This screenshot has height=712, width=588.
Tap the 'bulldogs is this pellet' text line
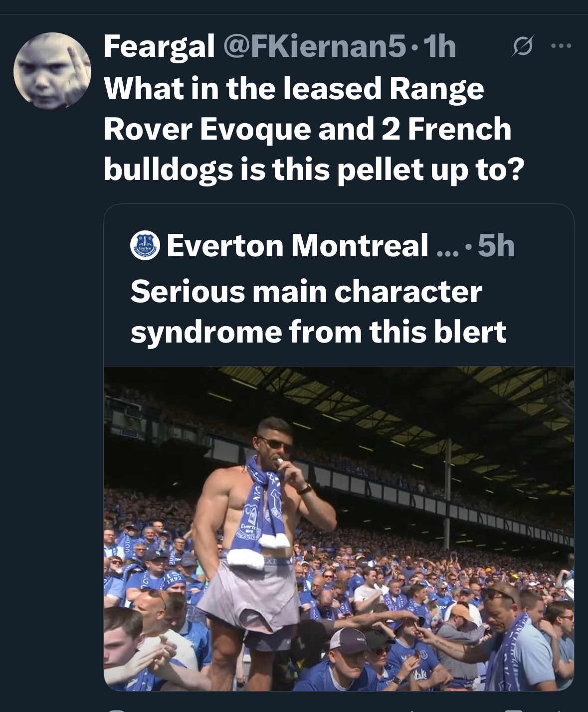coord(314,169)
